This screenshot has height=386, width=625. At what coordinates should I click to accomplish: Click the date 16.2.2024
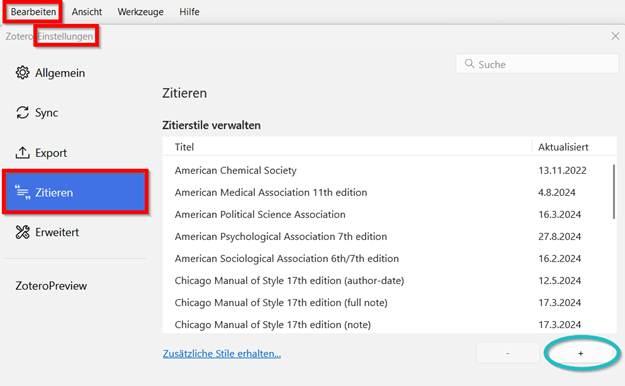(x=560, y=258)
